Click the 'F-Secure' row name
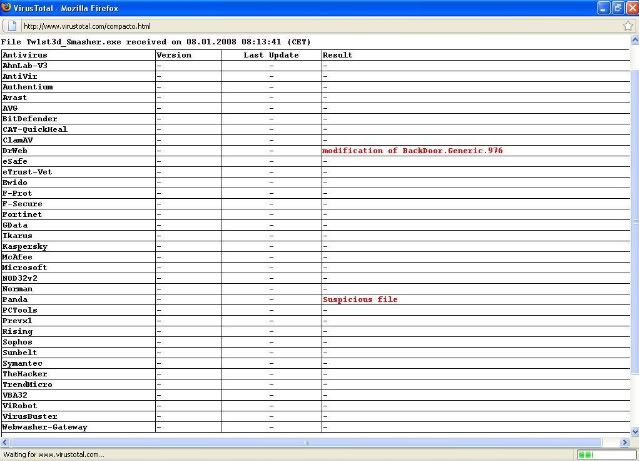 [x=22, y=204]
